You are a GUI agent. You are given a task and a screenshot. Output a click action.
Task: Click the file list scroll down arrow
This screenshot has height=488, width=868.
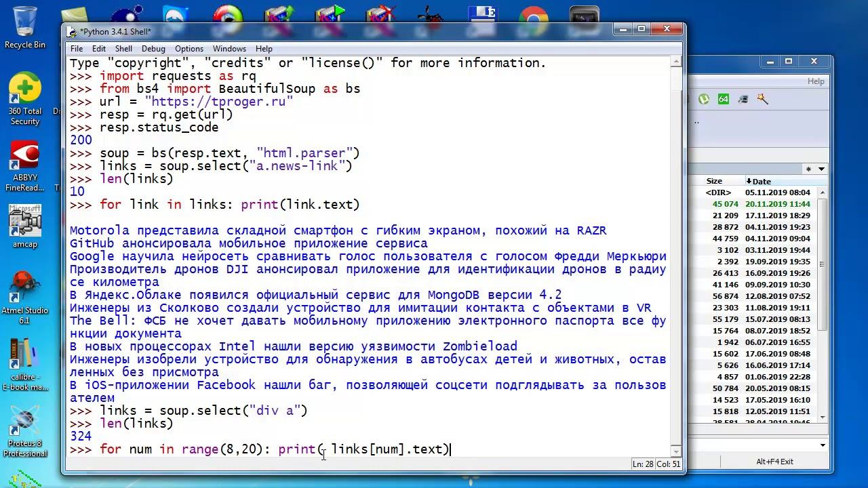pyautogui.click(x=823, y=418)
